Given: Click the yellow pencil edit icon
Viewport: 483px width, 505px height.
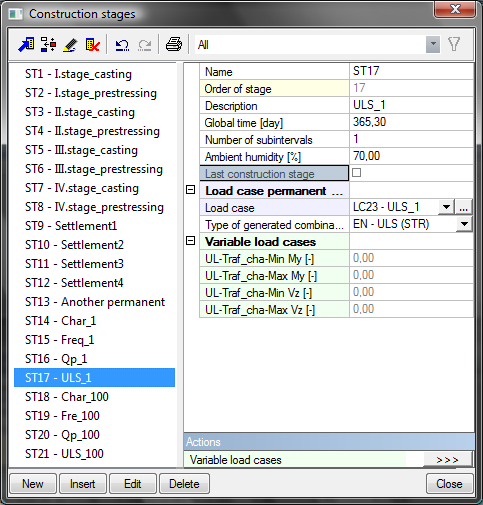Looking at the screenshot, I should (70, 45).
